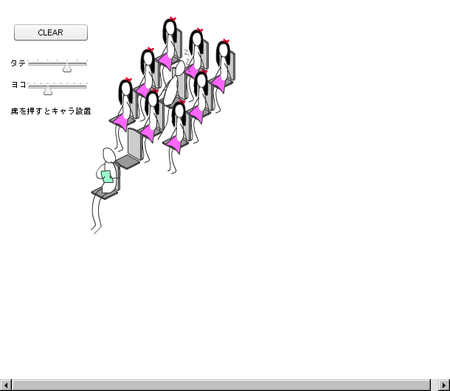Viewport: 450px width, 391px height.
Task: Click the horizontal scrollbar left arrow
Action: 6,385
